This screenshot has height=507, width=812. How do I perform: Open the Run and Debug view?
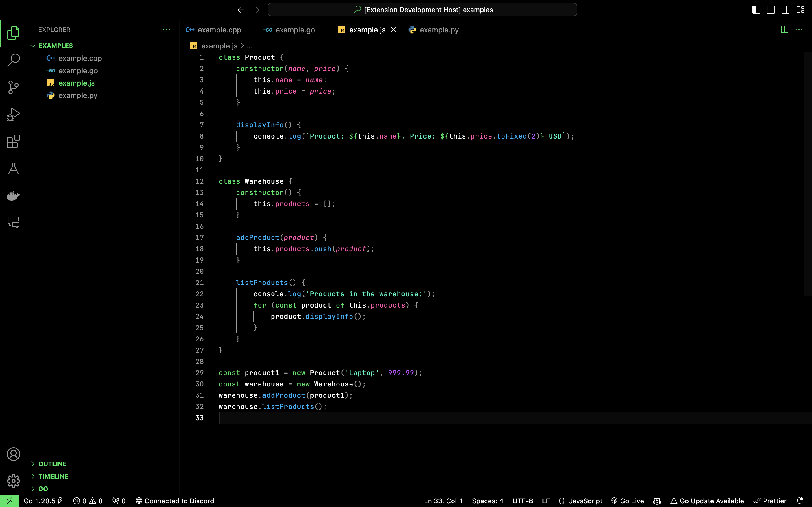click(x=14, y=114)
